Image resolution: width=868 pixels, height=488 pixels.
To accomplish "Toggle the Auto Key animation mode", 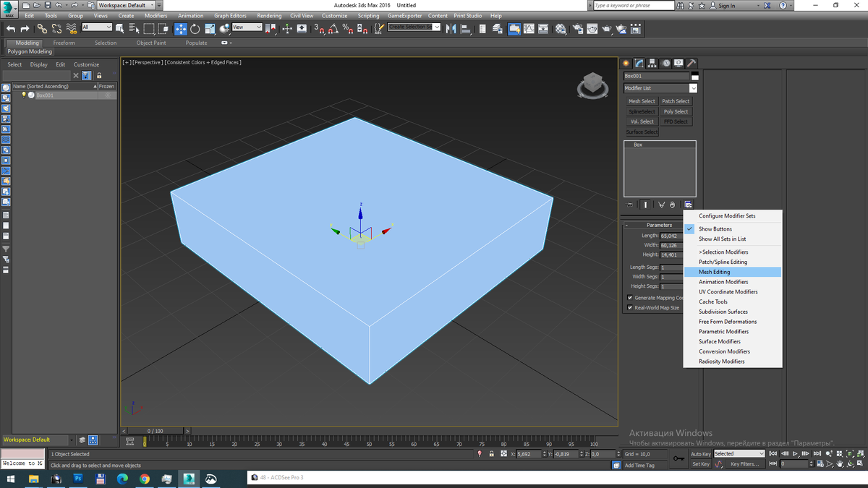I will [x=700, y=454].
